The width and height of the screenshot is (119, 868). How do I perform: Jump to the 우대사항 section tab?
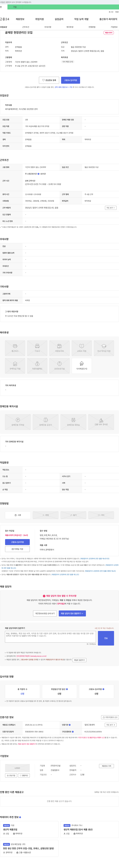click(x=48, y=27)
